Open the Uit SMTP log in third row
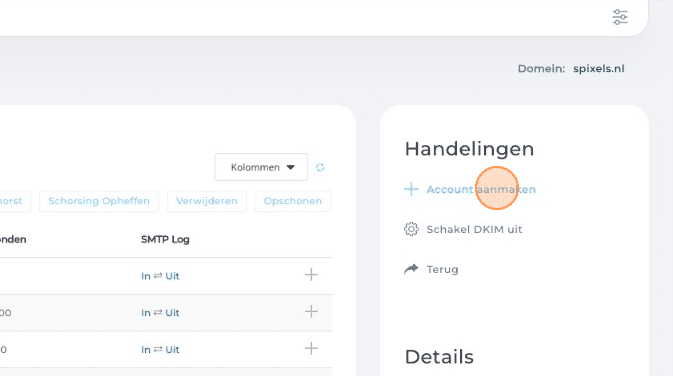673x376 pixels. click(x=172, y=350)
